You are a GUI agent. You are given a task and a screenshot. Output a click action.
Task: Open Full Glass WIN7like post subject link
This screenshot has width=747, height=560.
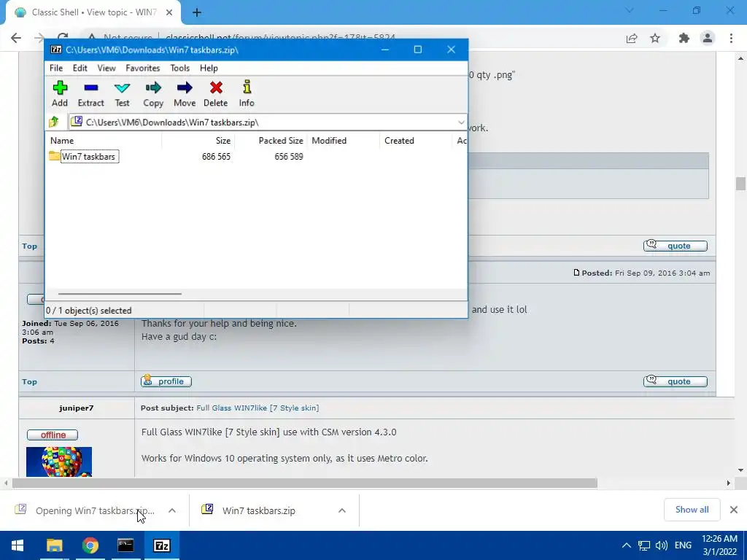pos(258,408)
